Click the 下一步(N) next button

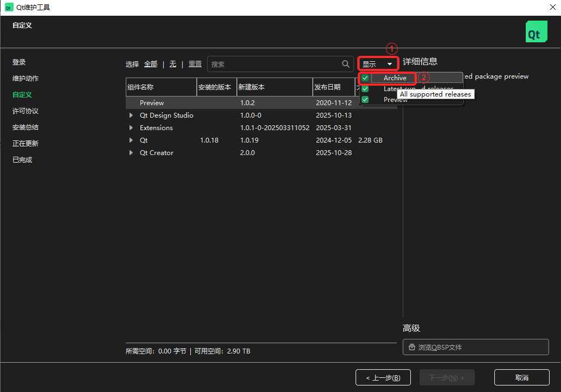(447, 378)
